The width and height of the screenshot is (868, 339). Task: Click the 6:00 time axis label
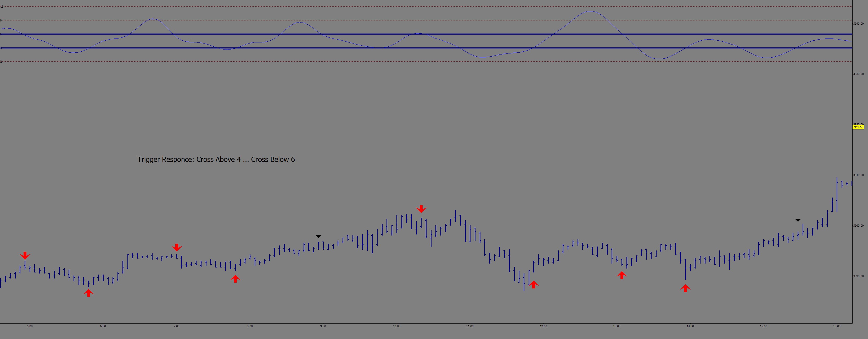103,326
